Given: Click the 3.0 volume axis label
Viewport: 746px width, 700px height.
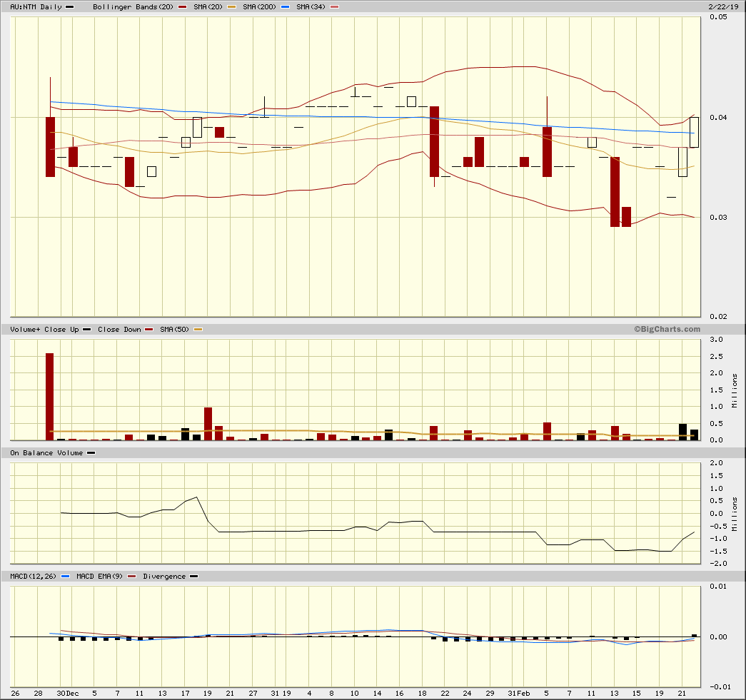Looking at the screenshot, I should pos(716,339).
